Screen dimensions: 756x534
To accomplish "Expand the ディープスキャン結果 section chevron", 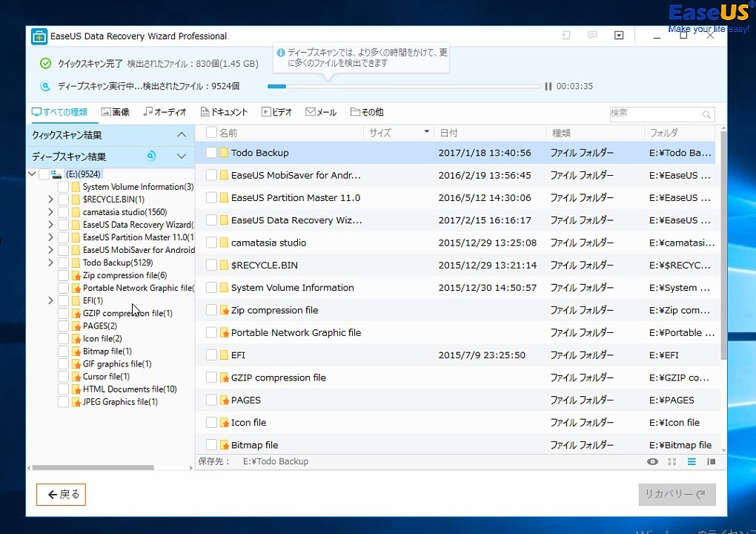I will 182,156.
